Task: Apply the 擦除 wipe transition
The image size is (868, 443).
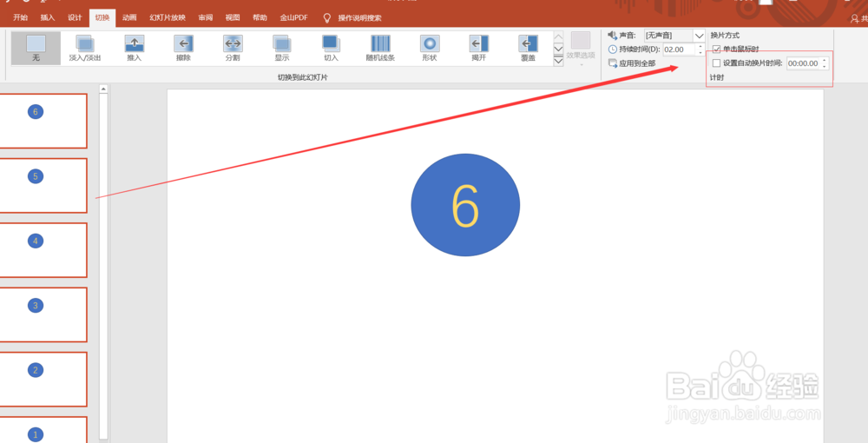Action: coord(184,48)
